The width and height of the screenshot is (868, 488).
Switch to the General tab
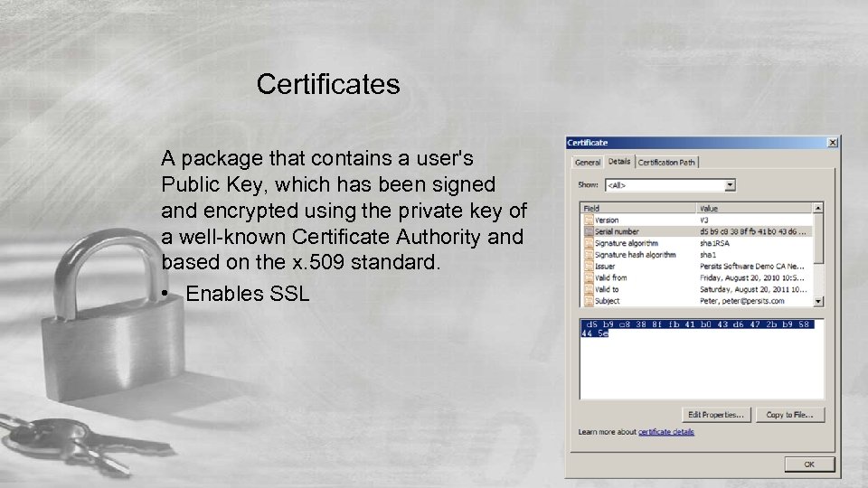pyautogui.click(x=587, y=162)
